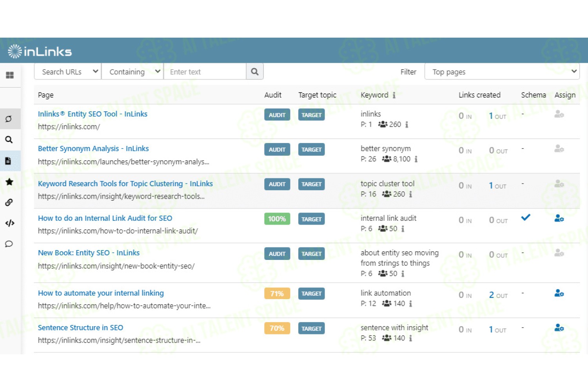Click AUDIT button for New Book: Entity SEO
Screen dimensions: 588x392
(x=277, y=254)
